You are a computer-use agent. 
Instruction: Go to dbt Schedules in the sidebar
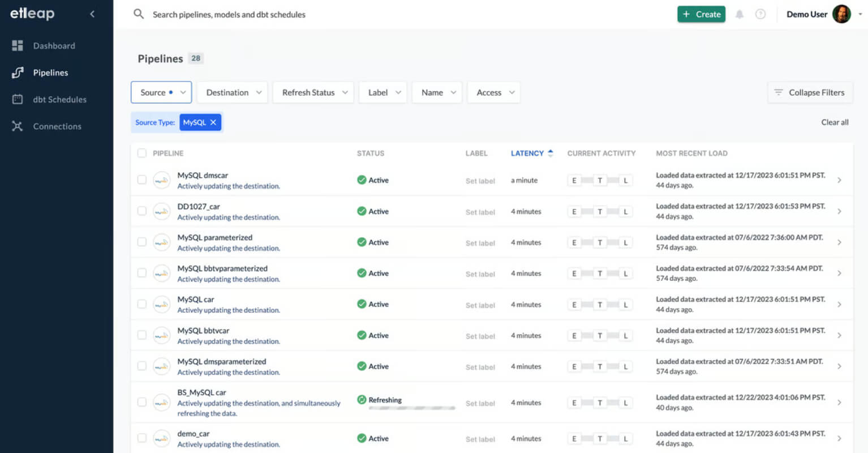pyautogui.click(x=59, y=100)
